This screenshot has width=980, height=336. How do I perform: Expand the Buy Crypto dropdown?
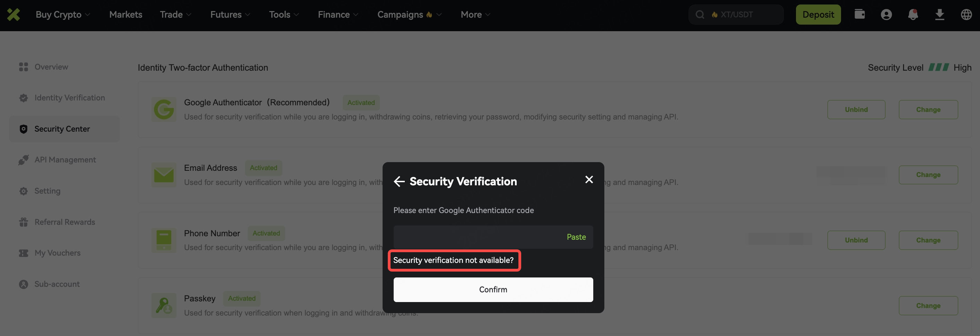click(x=63, y=15)
